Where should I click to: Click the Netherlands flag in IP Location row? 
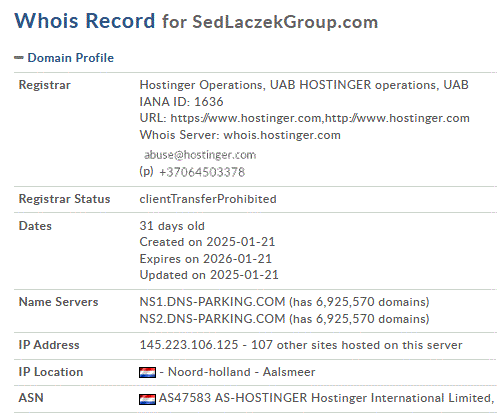tap(147, 372)
